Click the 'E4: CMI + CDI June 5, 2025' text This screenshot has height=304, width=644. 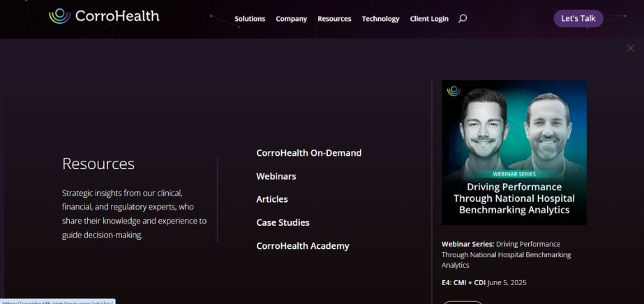click(484, 282)
